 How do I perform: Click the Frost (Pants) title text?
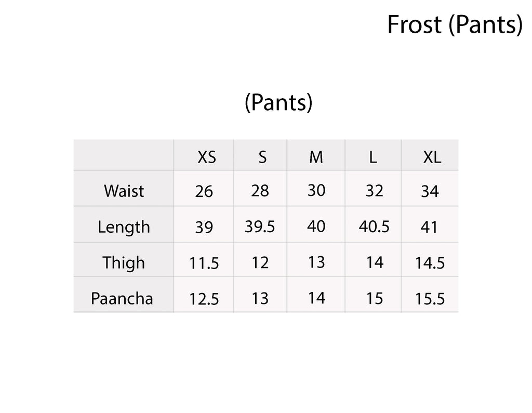pos(455,25)
